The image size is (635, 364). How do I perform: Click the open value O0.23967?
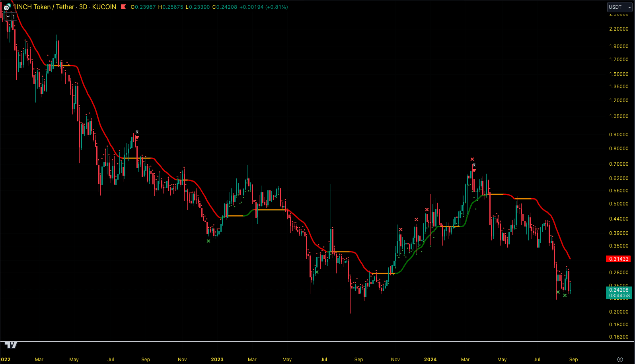click(143, 7)
